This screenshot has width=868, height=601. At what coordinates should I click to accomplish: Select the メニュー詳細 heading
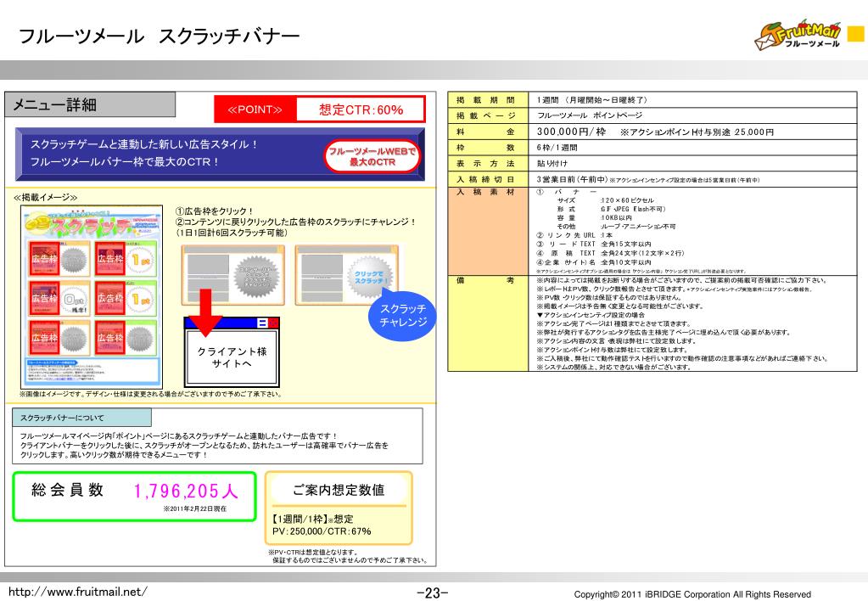tap(90, 104)
